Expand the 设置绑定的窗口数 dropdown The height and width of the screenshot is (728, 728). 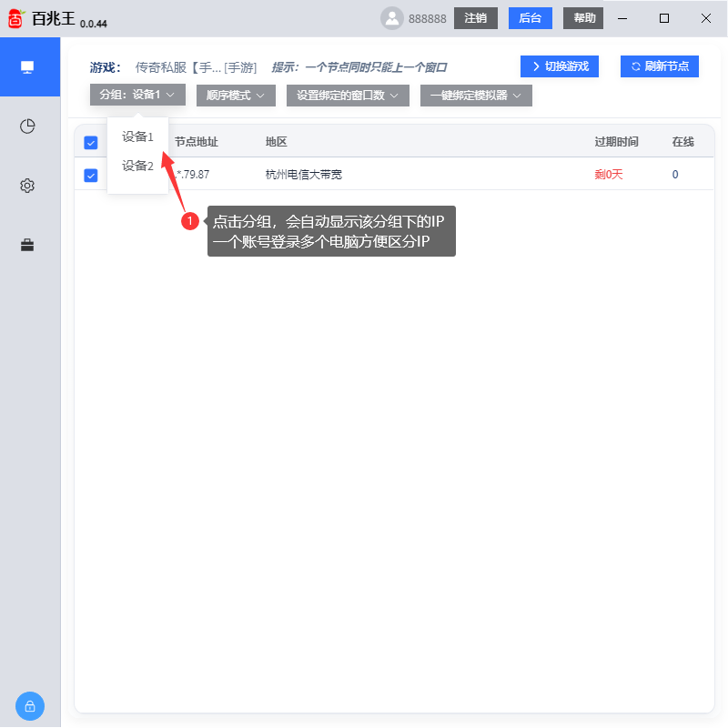pyautogui.click(x=347, y=95)
